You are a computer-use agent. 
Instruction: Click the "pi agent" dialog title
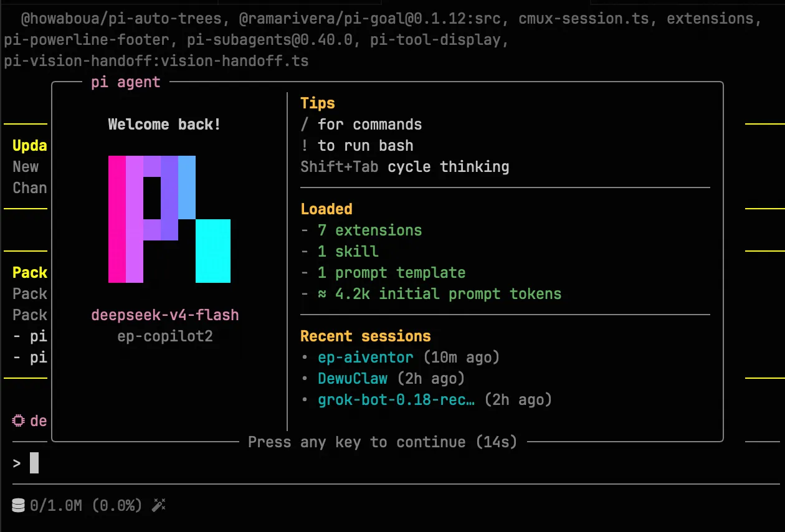tap(126, 82)
